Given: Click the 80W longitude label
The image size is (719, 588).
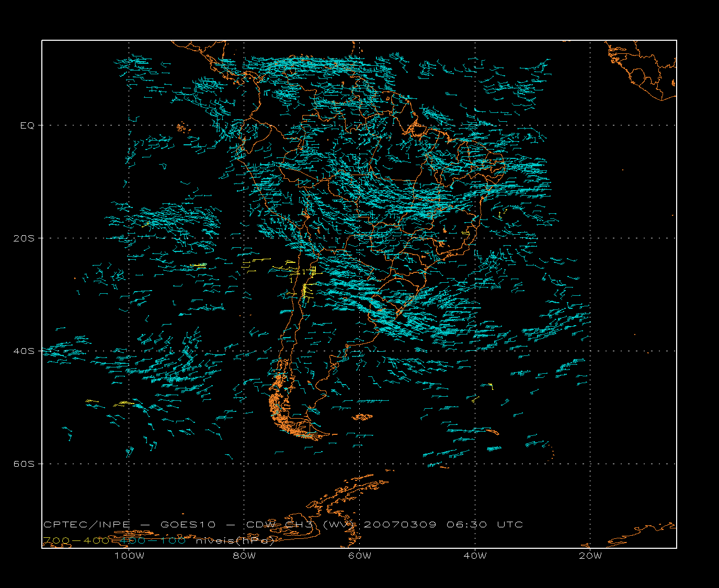Looking at the screenshot, I should (244, 556).
